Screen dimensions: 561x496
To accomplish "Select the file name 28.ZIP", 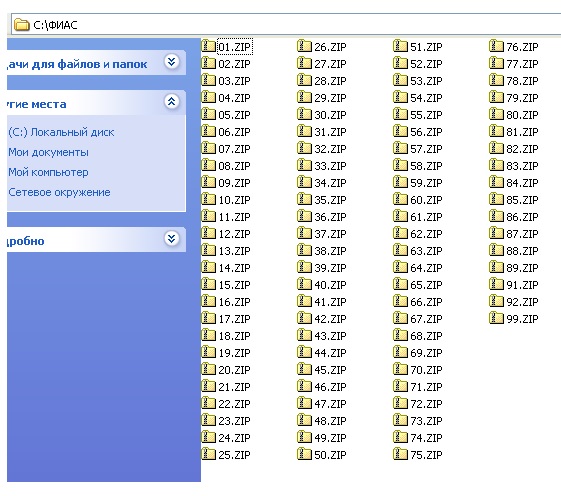I will pos(330,81).
